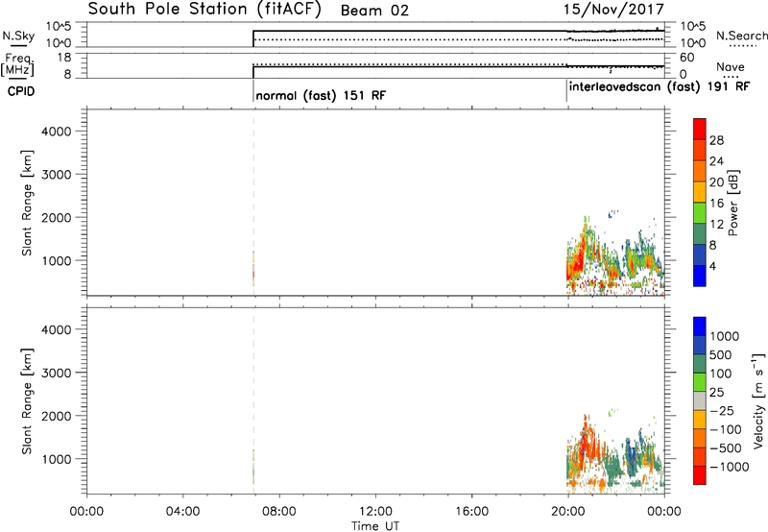Click the 'CPID' label
The height and width of the screenshot is (532, 768).
[x=21, y=91]
